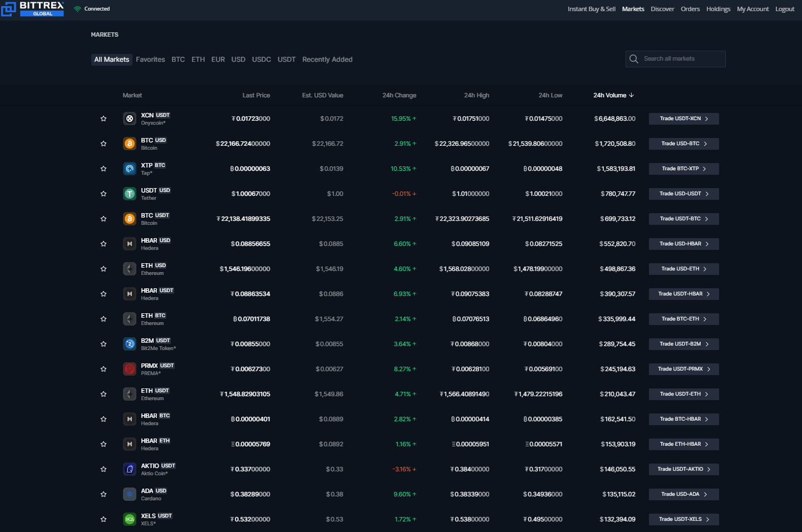Sort by Last Price column
802x532 pixels.
(256, 95)
